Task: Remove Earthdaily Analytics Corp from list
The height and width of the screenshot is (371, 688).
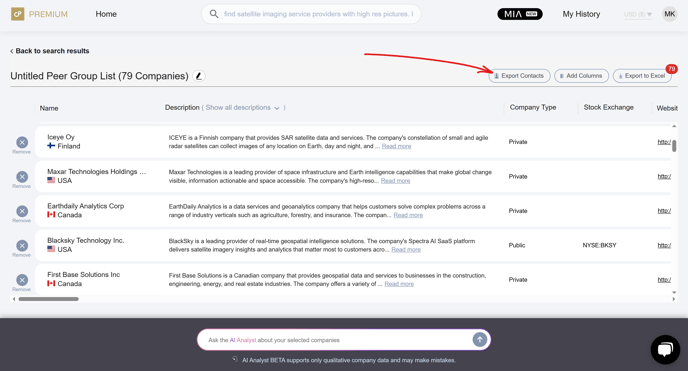Action: tap(22, 211)
